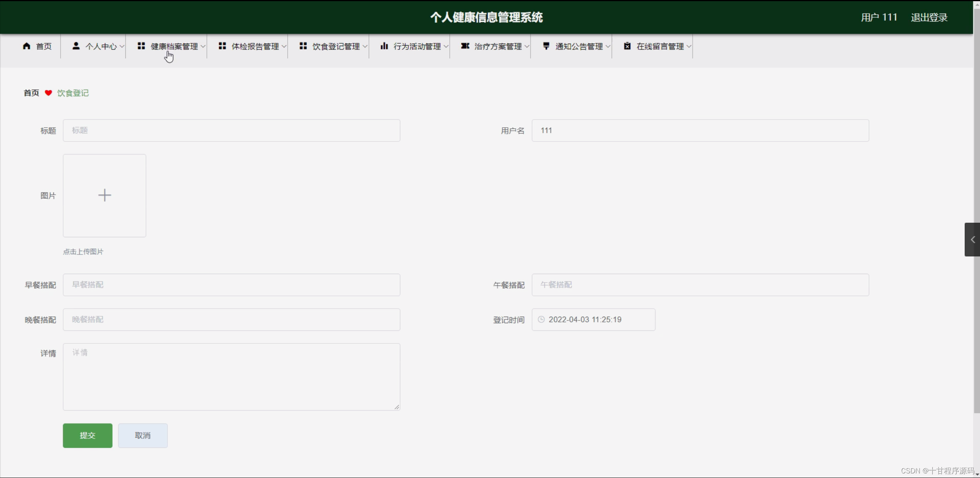Image resolution: width=980 pixels, height=478 pixels.
Task: Click inside the 详情 text area
Action: tap(231, 376)
